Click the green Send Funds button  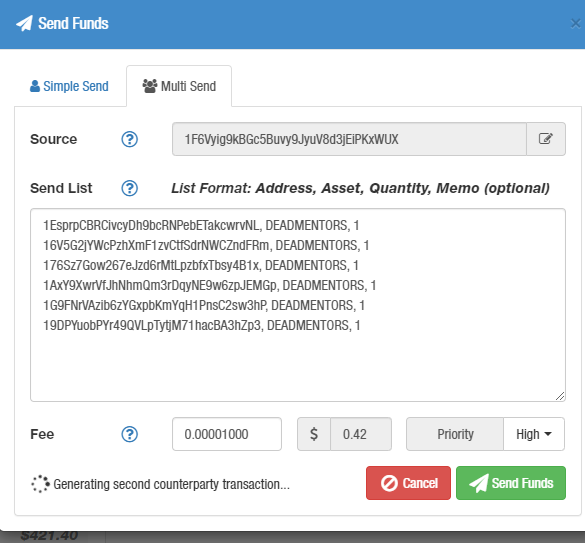tap(511, 483)
